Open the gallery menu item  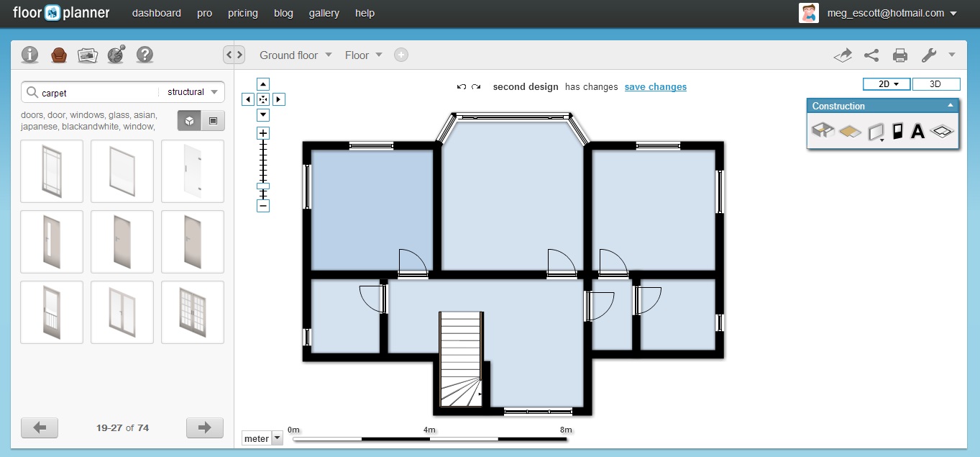[x=324, y=13]
